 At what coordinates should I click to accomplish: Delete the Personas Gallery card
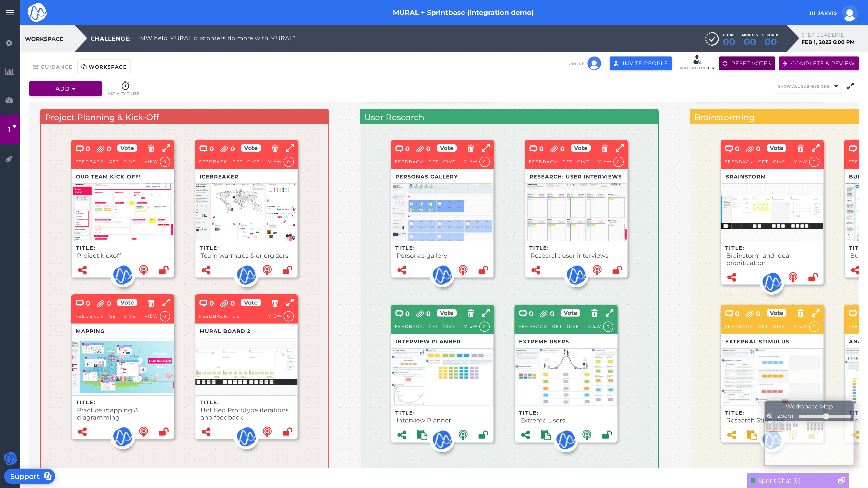coord(471,148)
